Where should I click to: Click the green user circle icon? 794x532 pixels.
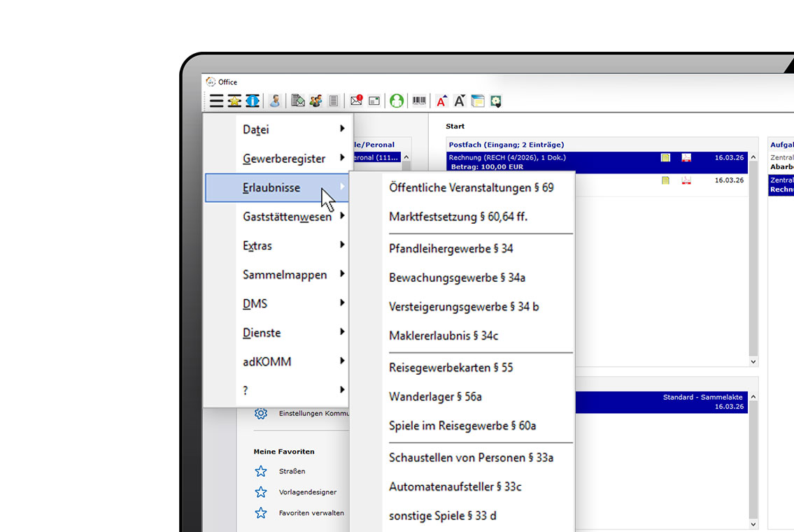click(397, 101)
